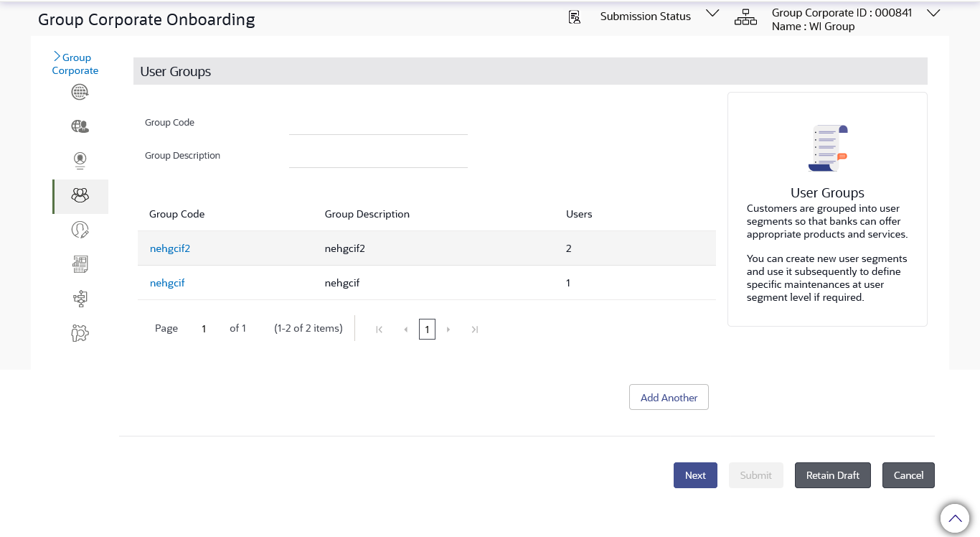Open the globe icon step in sidebar
This screenshot has height=537, width=980.
(x=80, y=92)
